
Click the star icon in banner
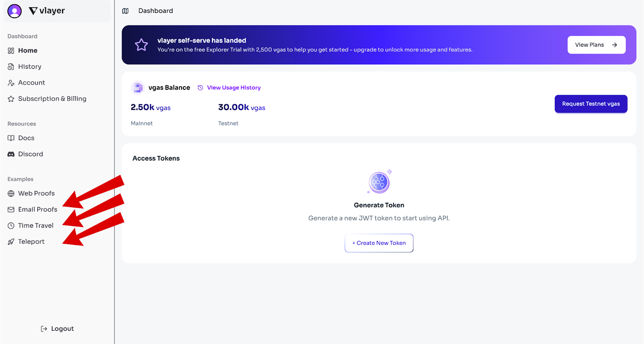[141, 45]
